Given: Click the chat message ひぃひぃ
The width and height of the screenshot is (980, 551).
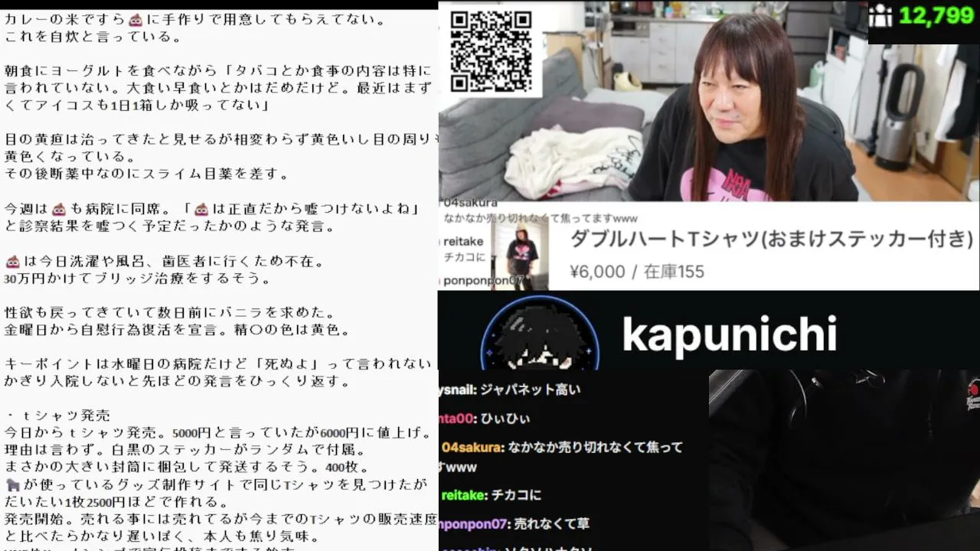Looking at the screenshot, I should (x=507, y=419).
